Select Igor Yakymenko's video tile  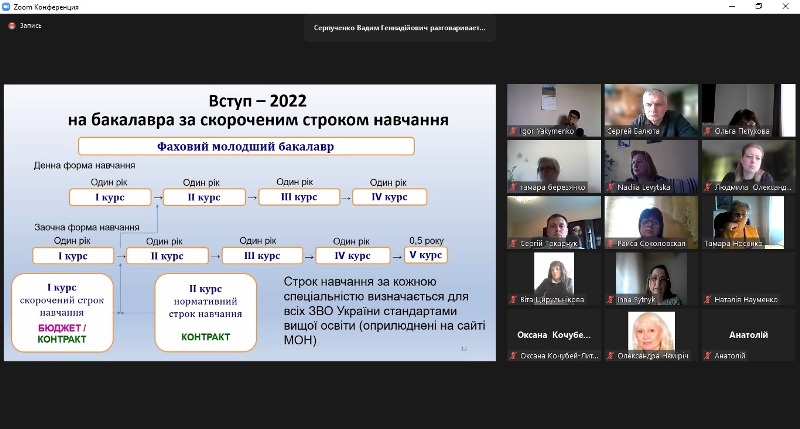(554, 111)
